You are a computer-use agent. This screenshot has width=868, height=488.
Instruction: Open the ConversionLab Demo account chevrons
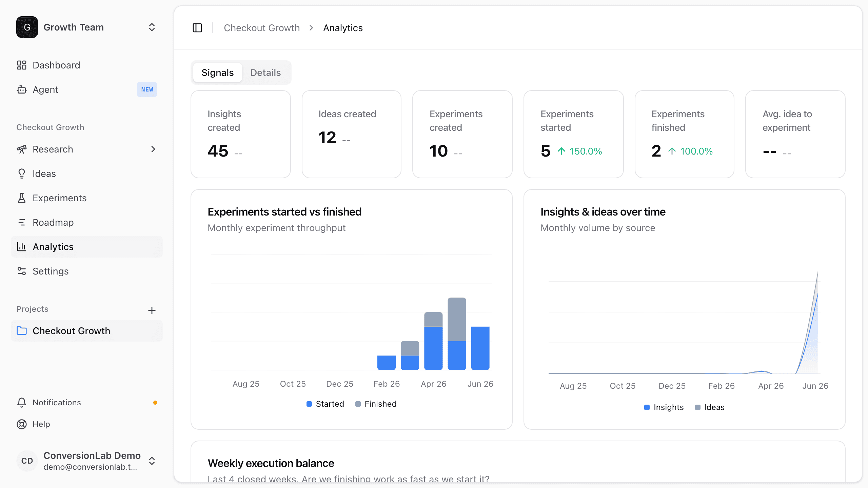pos(152,461)
